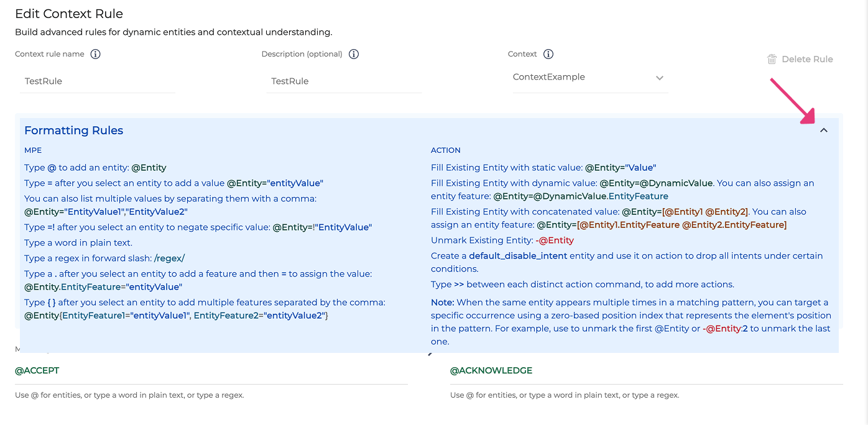This screenshot has width=868, height=425.
Task: Click the 'Unmark Existing Entity' line
Action: 502,240
